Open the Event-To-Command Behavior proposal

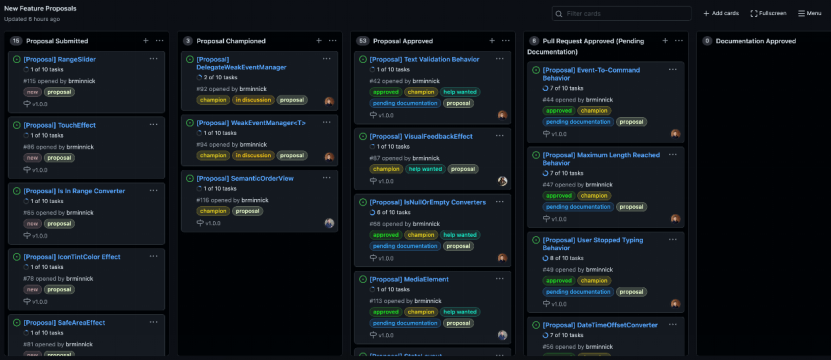tap(591, 74)
